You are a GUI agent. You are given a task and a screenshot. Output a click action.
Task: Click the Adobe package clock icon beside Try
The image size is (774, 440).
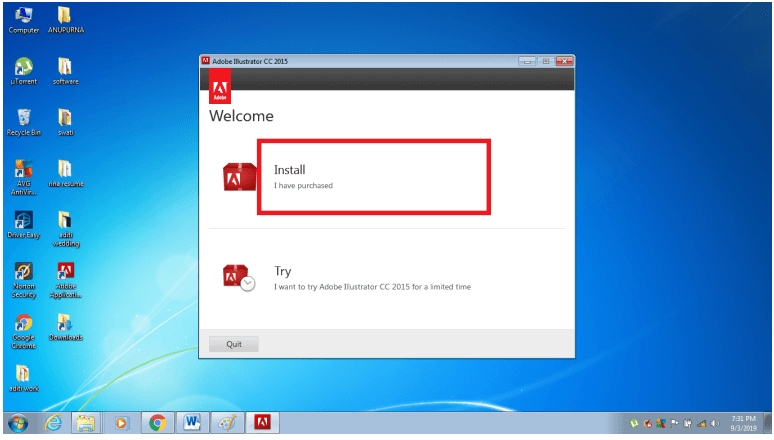coord(239,278)
